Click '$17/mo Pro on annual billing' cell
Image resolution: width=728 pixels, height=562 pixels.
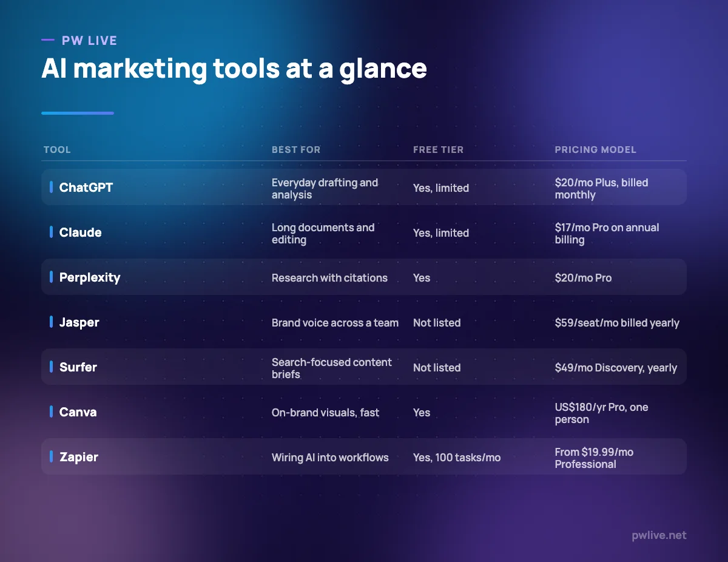pyautogui.click(x=607, y=234)
